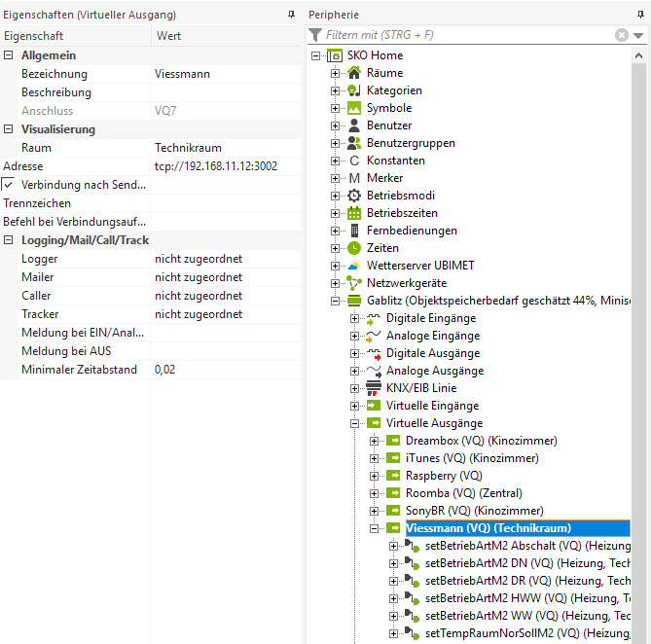Expand the KNX/EIB Linie node

point(354,389)
